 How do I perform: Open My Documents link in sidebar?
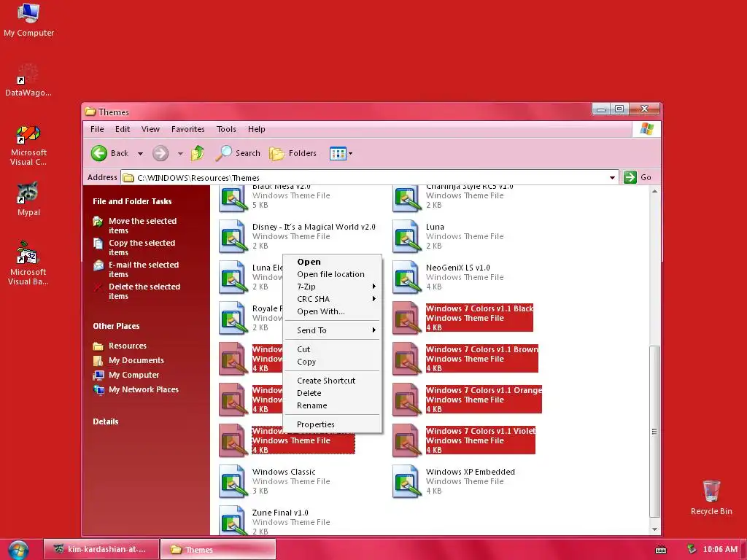pyautogui.click(x=136, y=360)
